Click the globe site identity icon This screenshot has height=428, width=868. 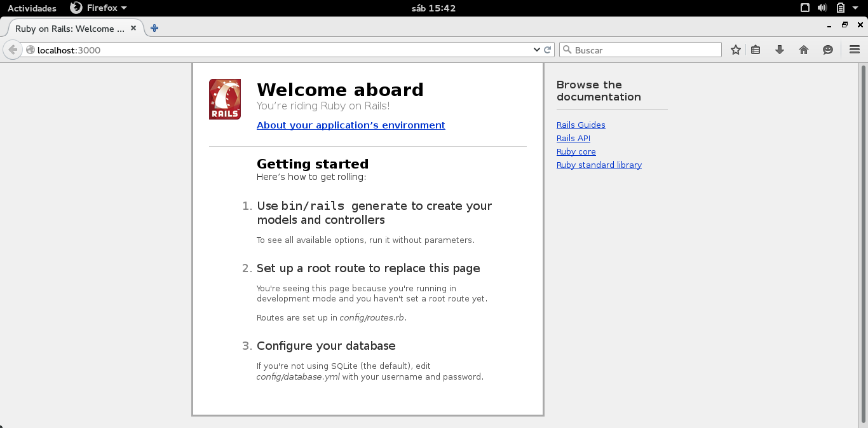click(30, 50)
